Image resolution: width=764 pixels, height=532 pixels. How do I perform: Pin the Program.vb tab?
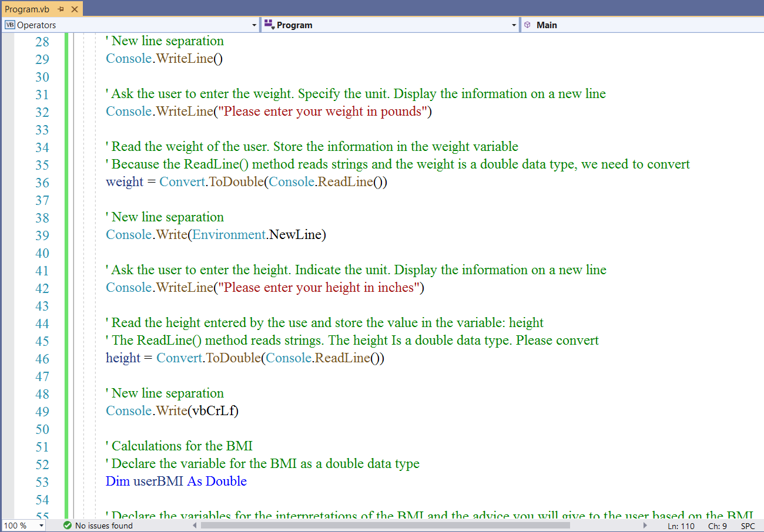pyautogui.click(x=61, y=9)
